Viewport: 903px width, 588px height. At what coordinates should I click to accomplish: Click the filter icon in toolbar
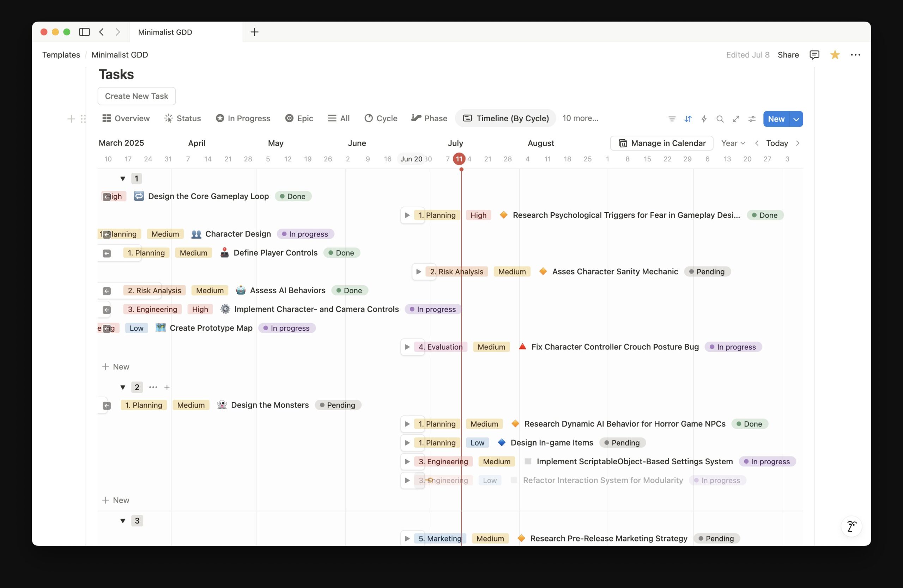(672, 119)
